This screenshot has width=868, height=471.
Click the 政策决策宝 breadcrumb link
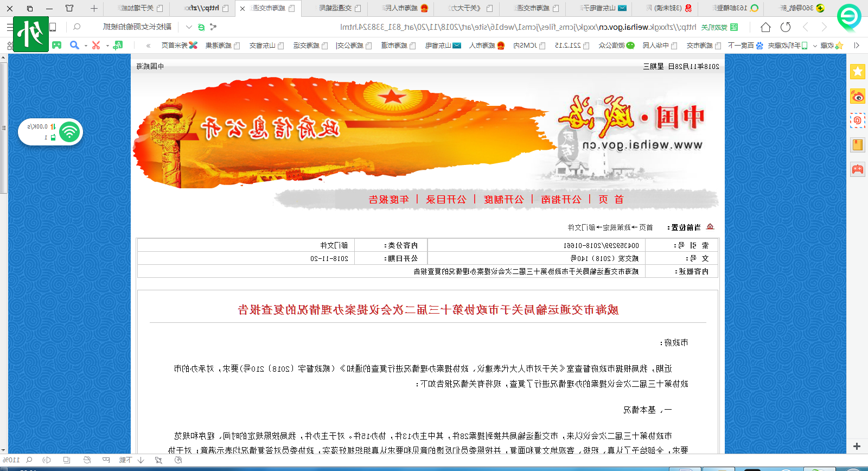pos(617,227)
